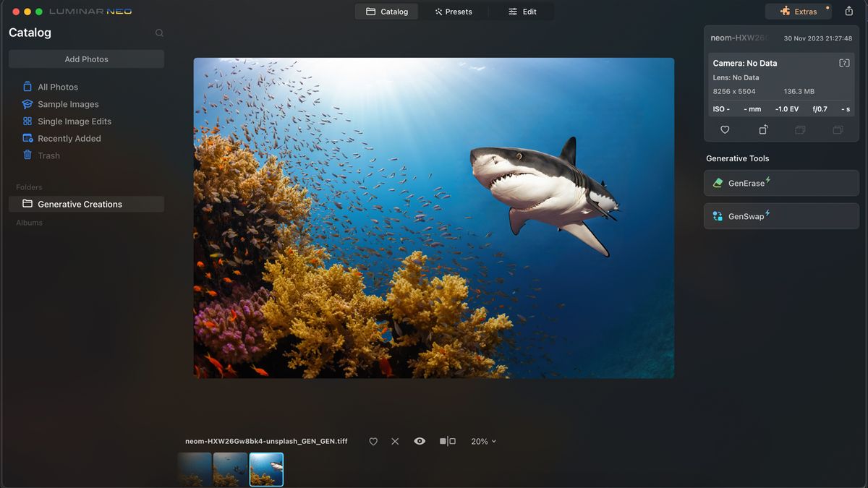Toggle the heart favorite below the photo
868x488 pixels.
(x=373, y=441)
